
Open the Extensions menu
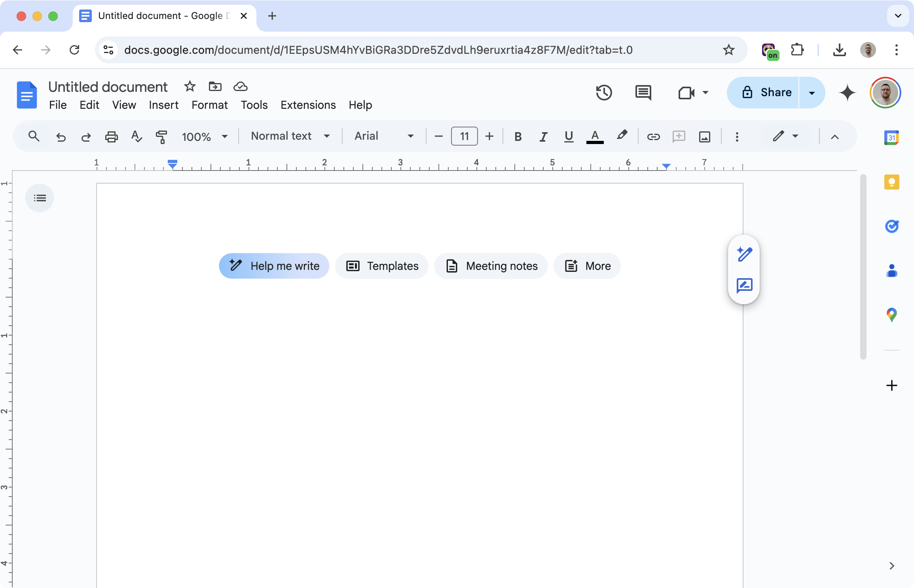tap(308, 105)
